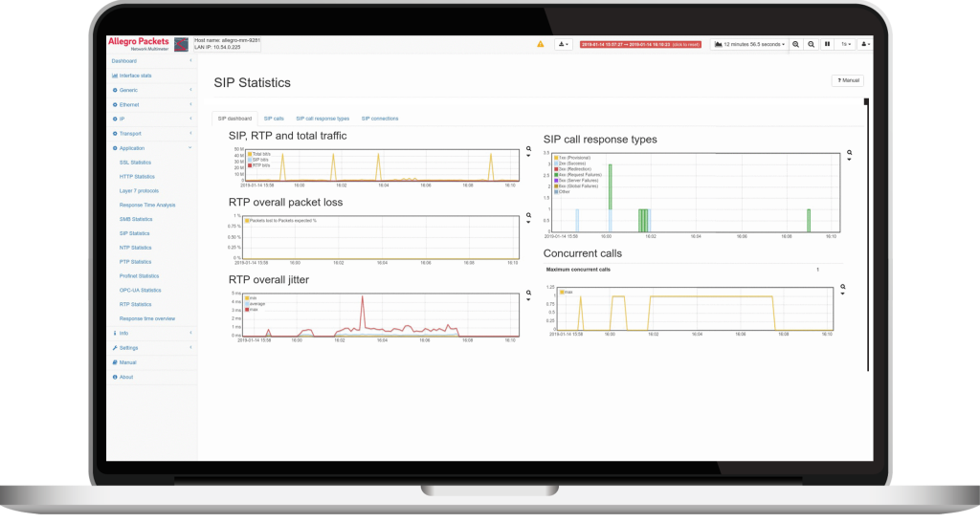980x523 pixels.
Task: Open RTP Statistics in the sidebar
Action: [x=136, y=304]
